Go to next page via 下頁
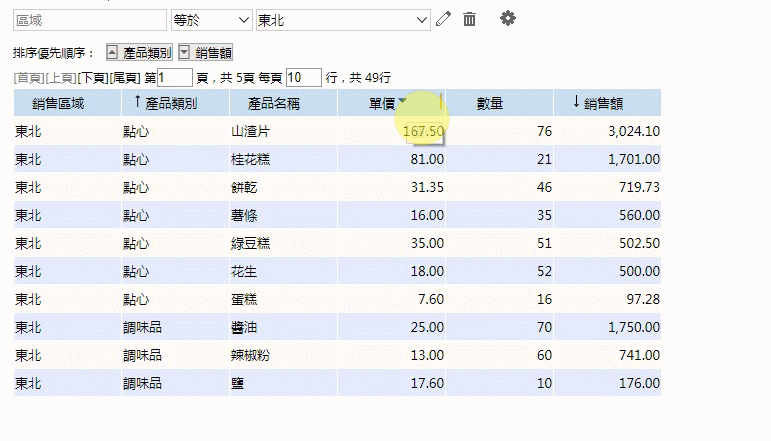771x441 pixels. (92, 78)
